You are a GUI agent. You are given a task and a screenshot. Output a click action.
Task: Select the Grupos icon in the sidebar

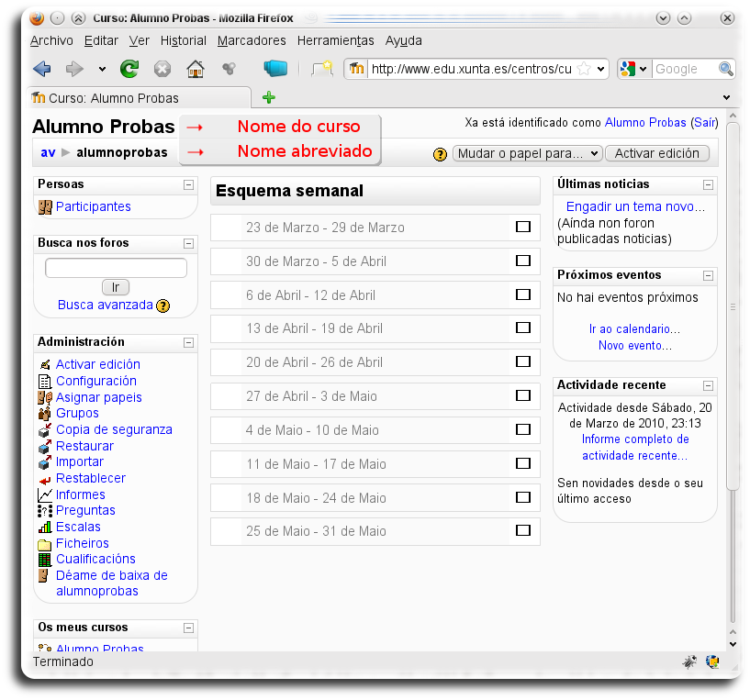(45, 414)
